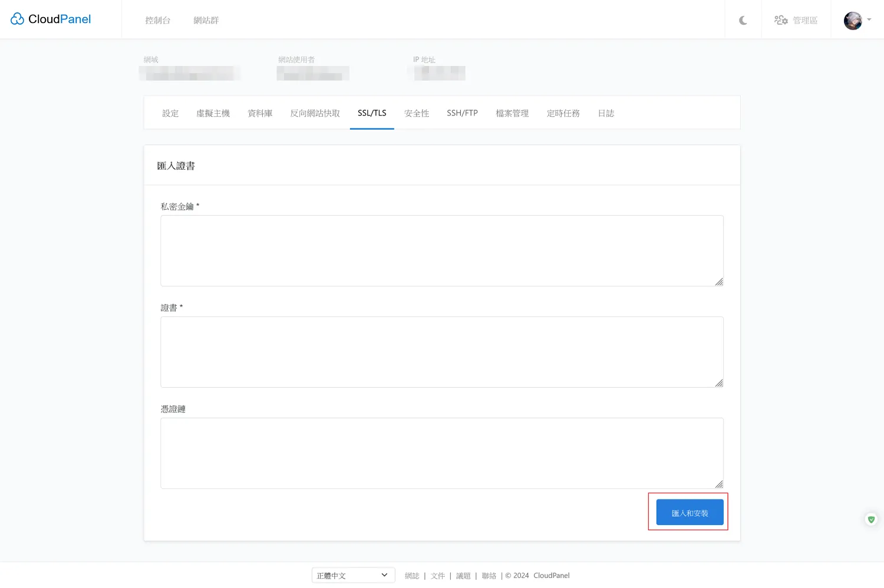The image size is (884, 588).
Task: Open the 管理區 admin area
Action: click(796, 21)
